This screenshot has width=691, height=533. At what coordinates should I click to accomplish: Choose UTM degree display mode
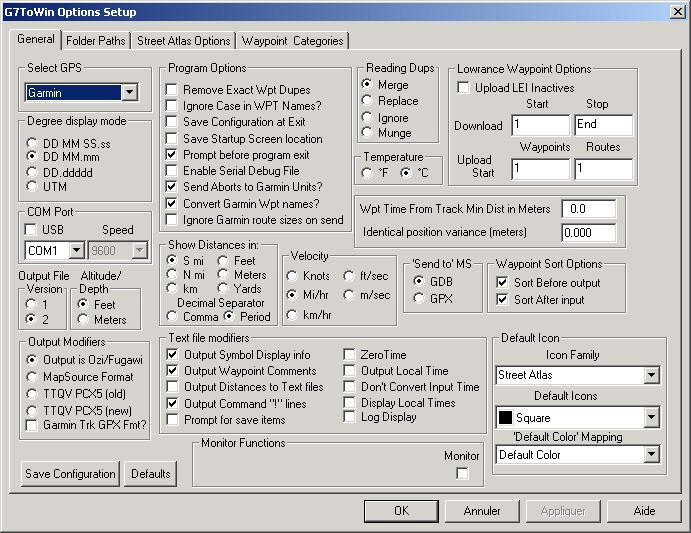32,186
